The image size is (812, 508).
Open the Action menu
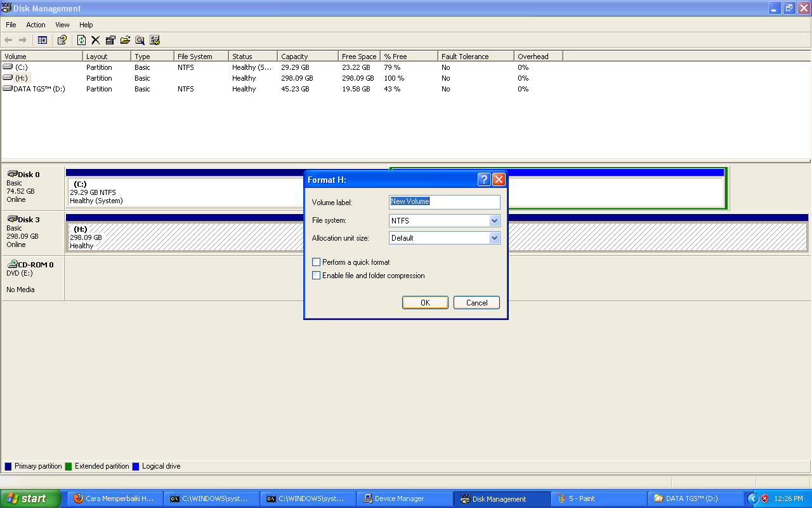[x=35, y=25]
